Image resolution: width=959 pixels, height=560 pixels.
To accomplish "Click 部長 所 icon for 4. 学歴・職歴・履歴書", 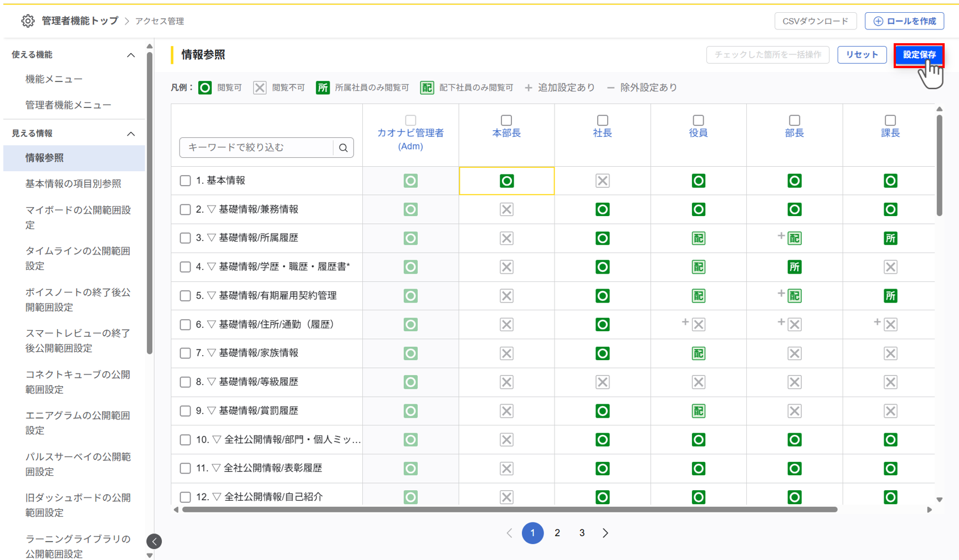I will [794, 267].
